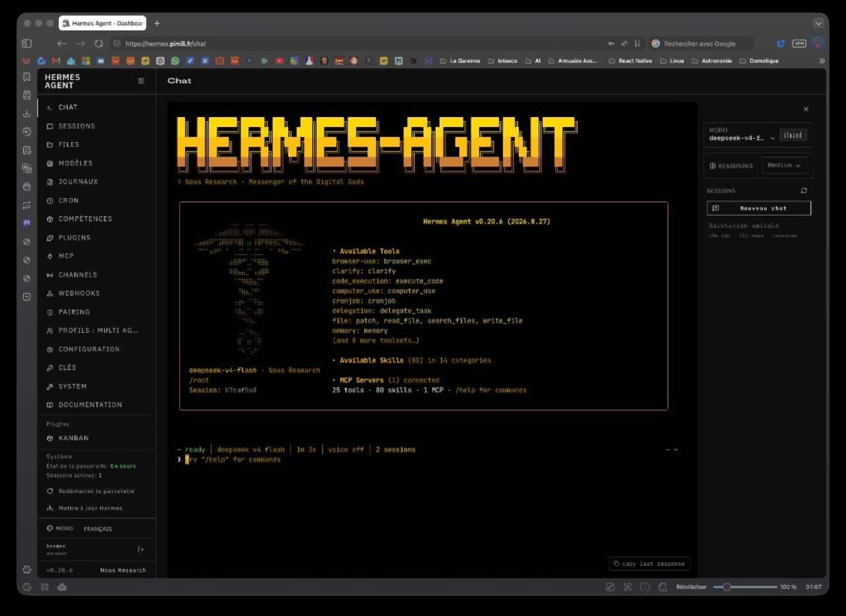Click the Kanban plugin cube icon
The image size is (846, 616).
(50, 438)
